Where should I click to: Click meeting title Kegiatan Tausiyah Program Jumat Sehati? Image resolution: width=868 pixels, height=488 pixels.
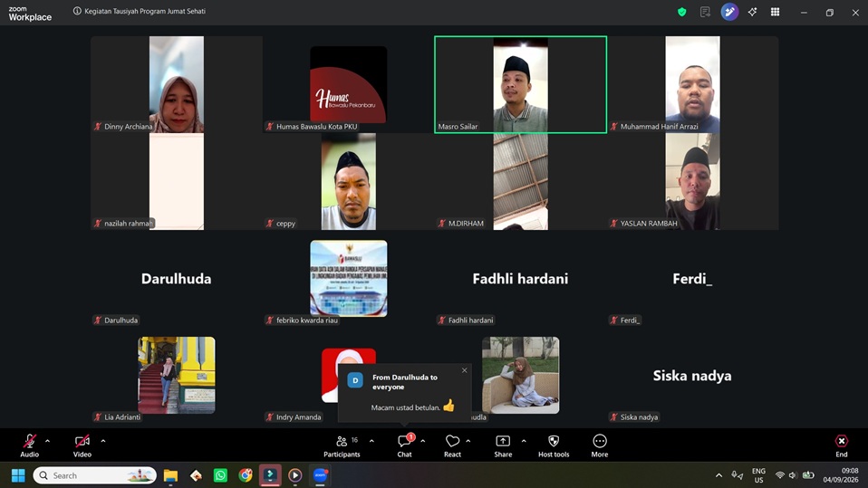tap(145, 11)
